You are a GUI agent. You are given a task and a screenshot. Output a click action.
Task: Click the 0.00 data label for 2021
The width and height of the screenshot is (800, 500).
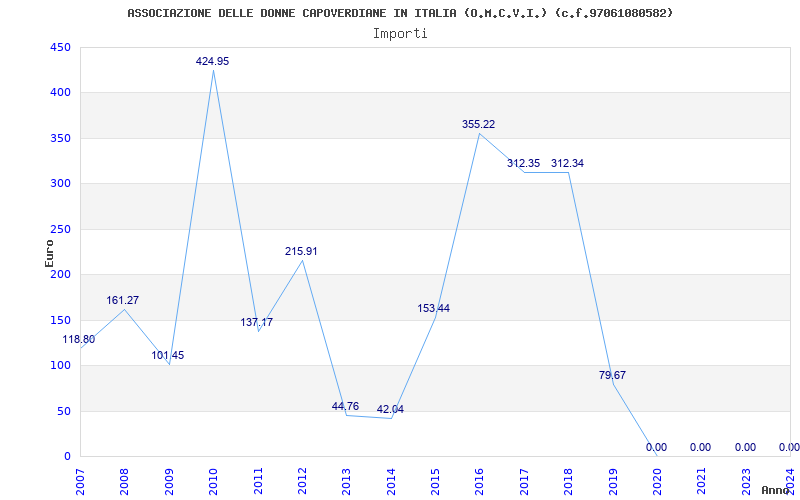pos(701,447)
